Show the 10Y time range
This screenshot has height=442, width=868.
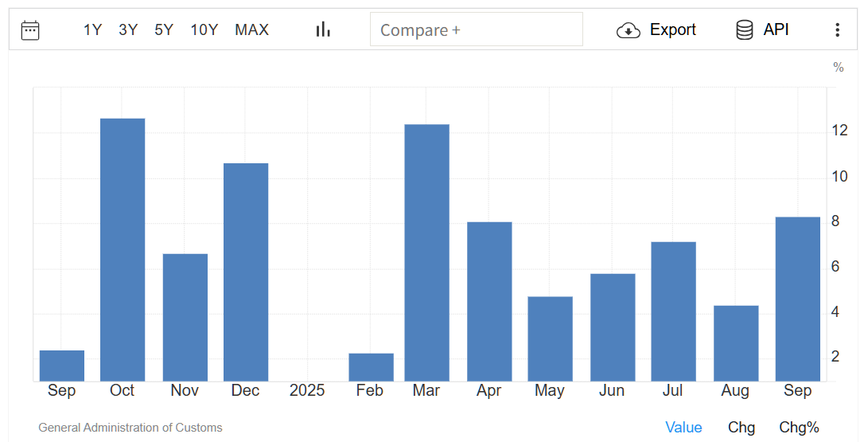pyautogui.click(x=204, y=30)
